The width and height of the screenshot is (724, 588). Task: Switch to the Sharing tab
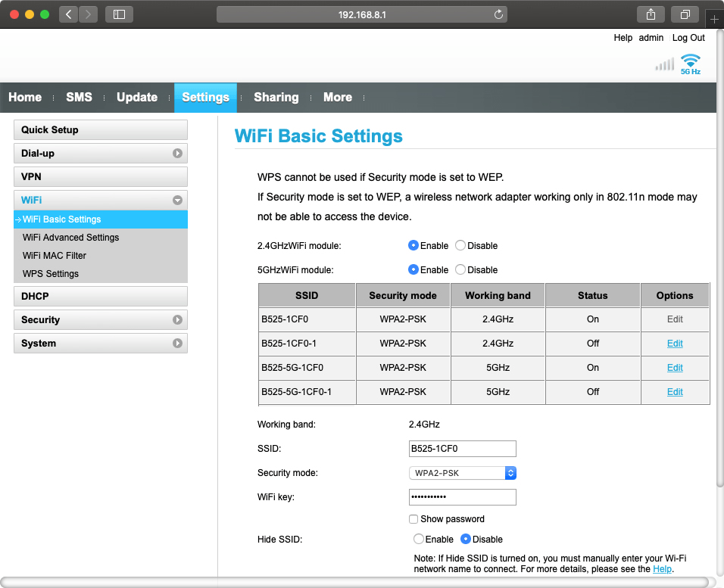pos(276,98)
